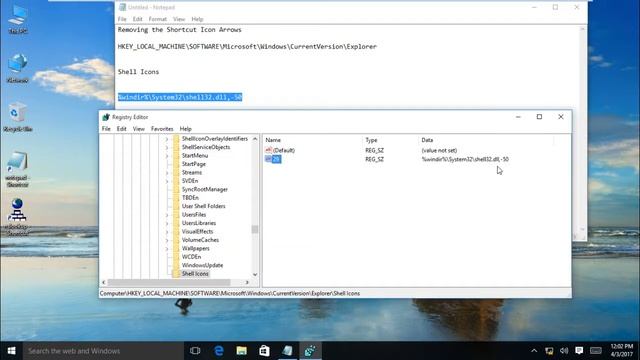Click the Notepad title bar icon

(122, 7)
